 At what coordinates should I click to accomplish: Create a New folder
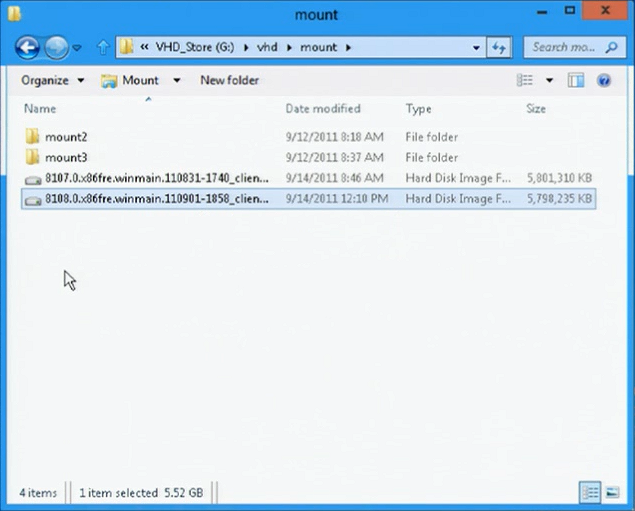pos(229,80)
